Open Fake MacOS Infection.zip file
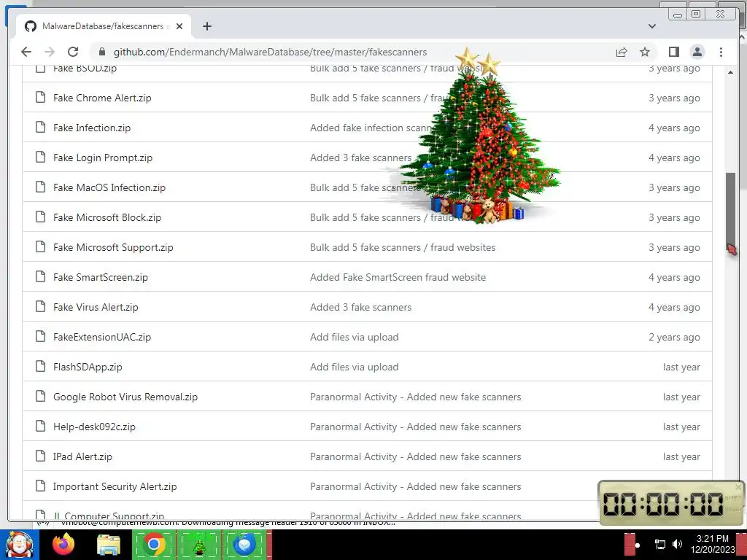747x560 pixels. pyautogui.click(x=109, y=187)
